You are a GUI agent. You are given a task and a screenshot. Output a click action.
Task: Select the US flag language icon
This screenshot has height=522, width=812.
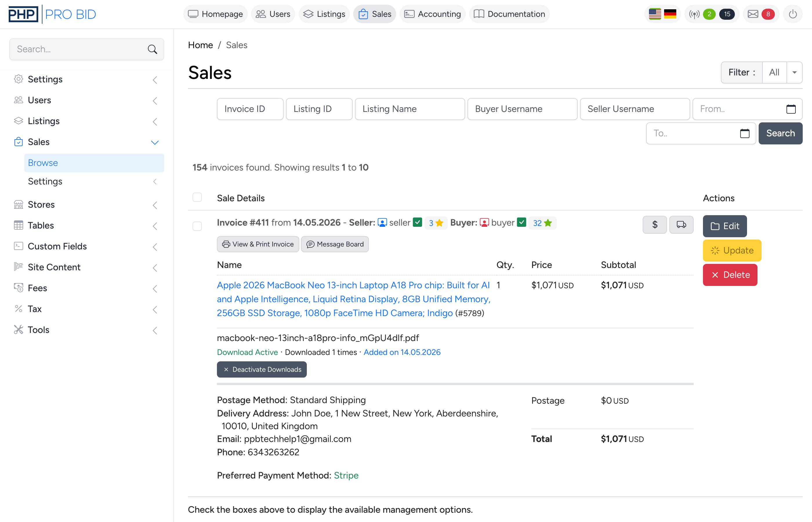point(655,14)
